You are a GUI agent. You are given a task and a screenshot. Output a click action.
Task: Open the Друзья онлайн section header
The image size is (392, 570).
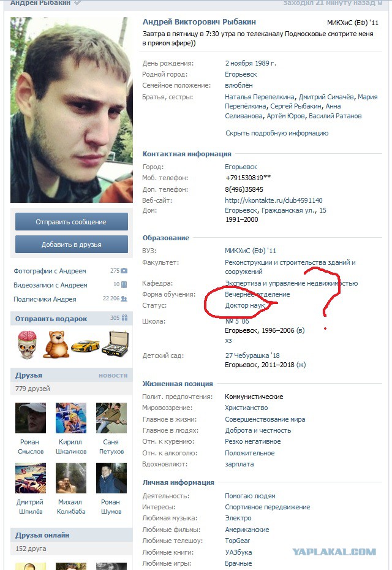coord(42,535)
